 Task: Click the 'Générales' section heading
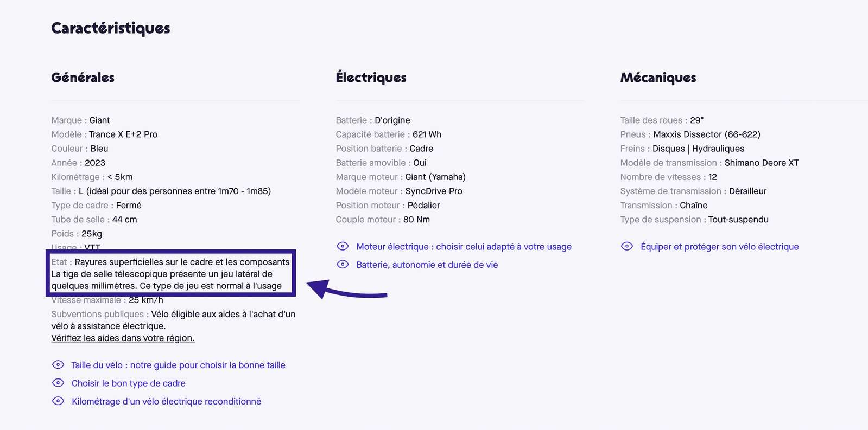click(x=83, y=78)
